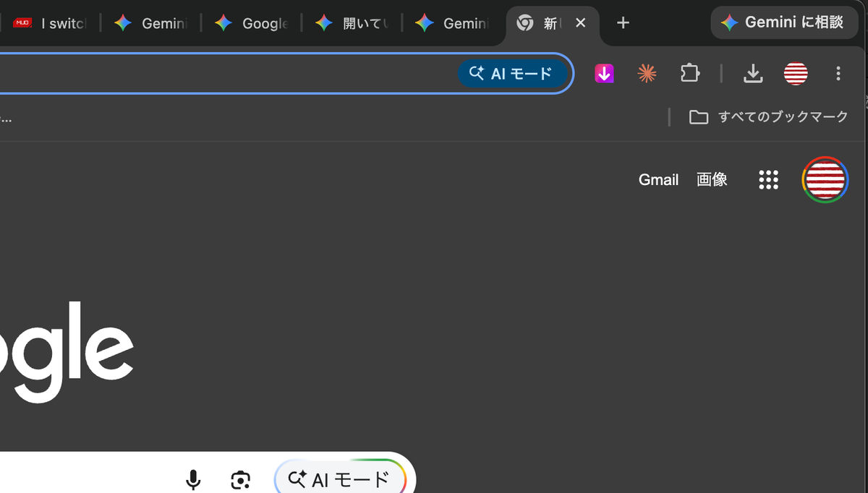This screenshot has width=868, height=493.
Task: Open the orange starburst extension icon
Action: [x=647, y=73]
